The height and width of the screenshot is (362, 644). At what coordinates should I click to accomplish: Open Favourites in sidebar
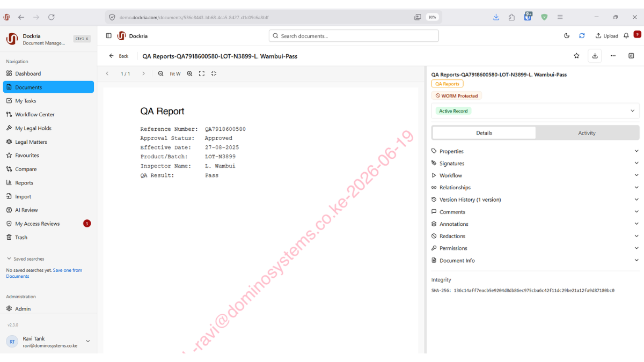48,156
